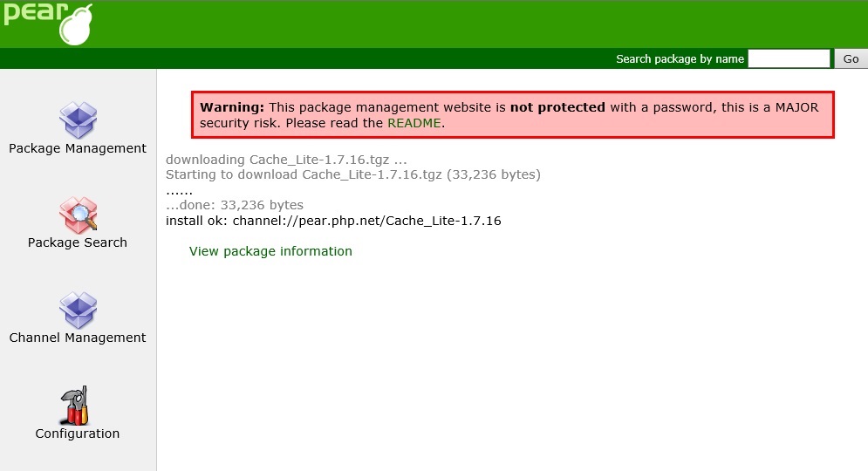Click the PEAR pear logo
This screenshot has width=868, height=471.
click(48, 24)
